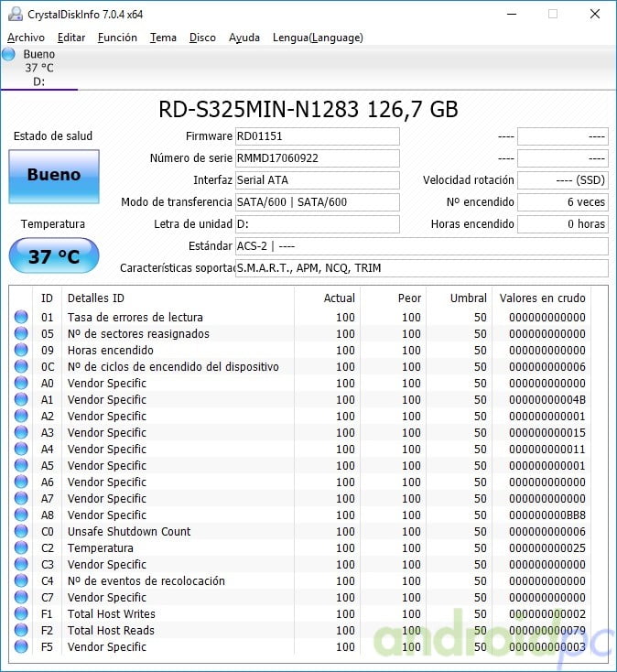The image size is (617, 672).
Task: Click the 37 °C temperature button
Action: 53,256
